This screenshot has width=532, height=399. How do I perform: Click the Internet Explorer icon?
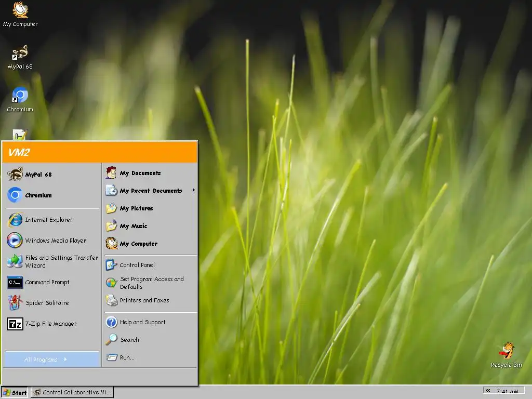(x=15, y=220)
